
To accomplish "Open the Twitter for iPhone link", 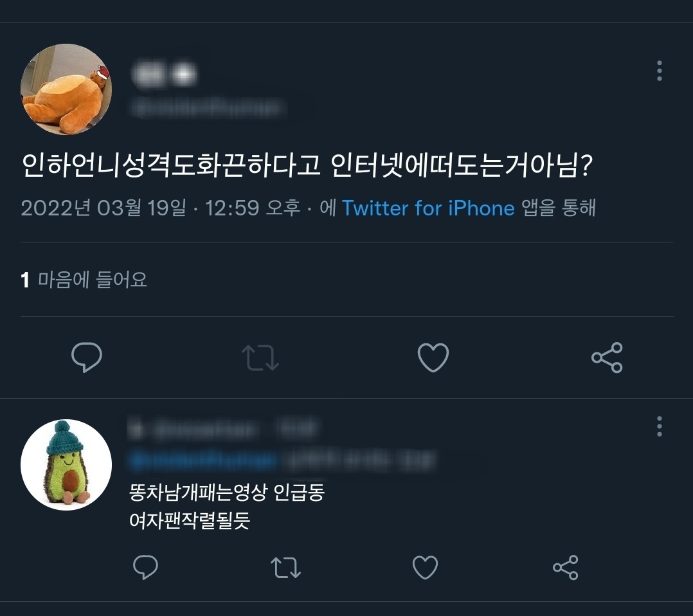I will [x=428, y=208].
